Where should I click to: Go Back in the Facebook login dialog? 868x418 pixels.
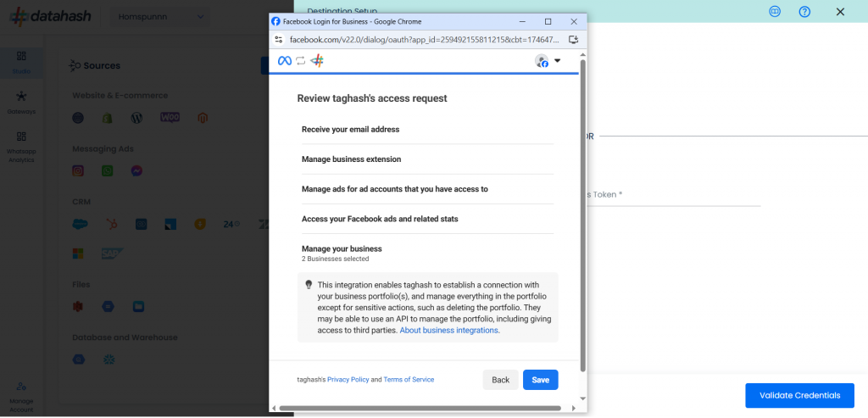500,380
